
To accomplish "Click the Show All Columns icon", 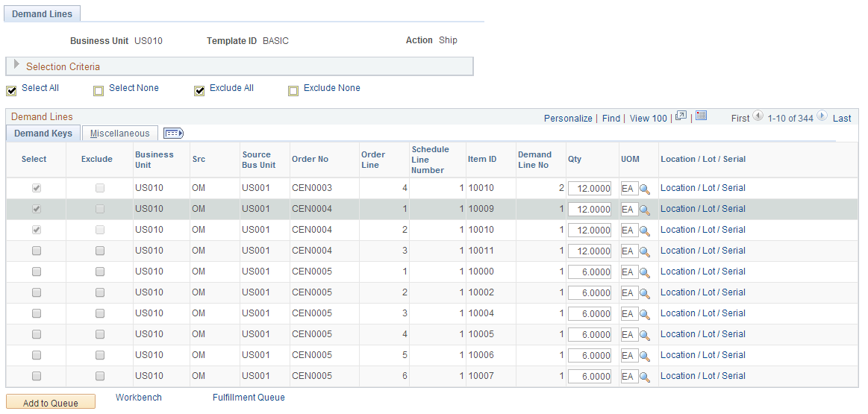I will click(x=174, y=134).
